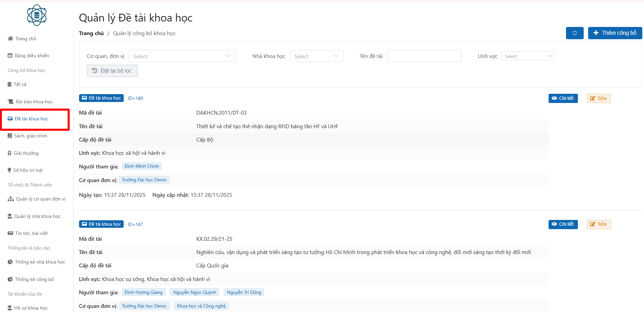Expand the Nhà khoa học select box
This screenshot has height=312, width=644.
(316, 56)
